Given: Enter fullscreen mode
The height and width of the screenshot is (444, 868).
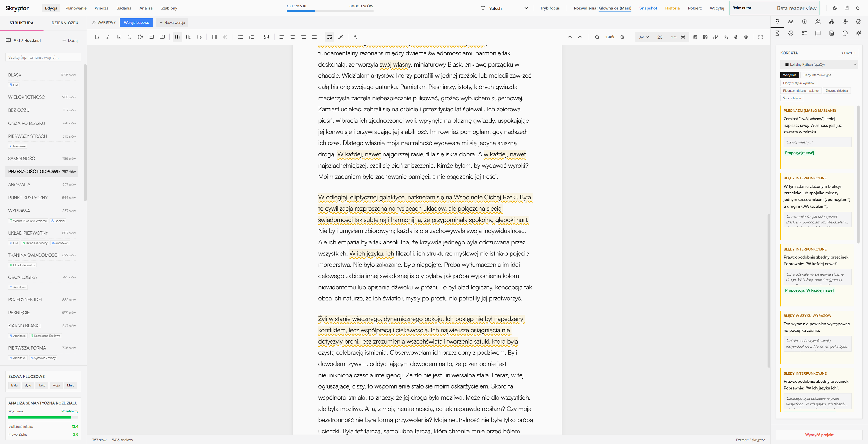Looking at the screenshot, I should click(x=760, y=37).
